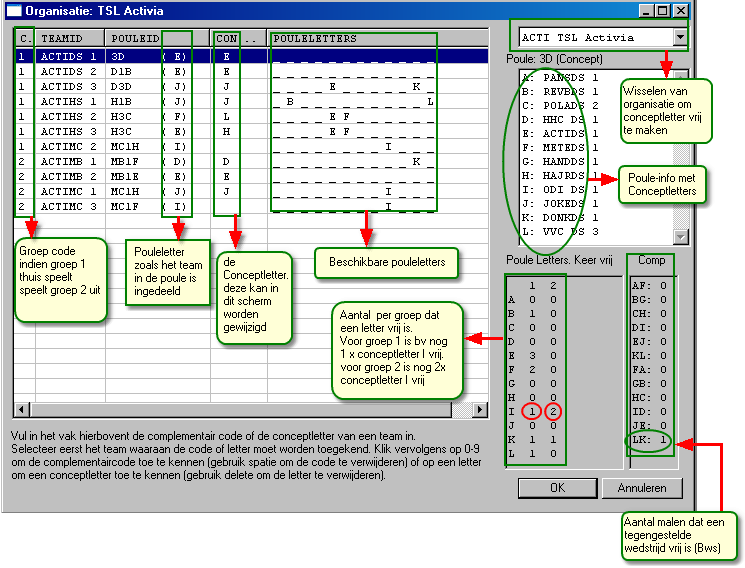The image size is (745, 568).
Task: Select the ACTIMB 2 team row
Action: (x=251, y=176)
